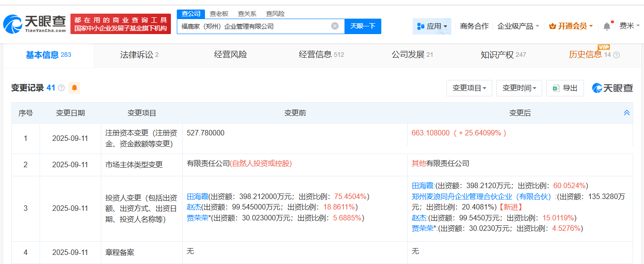The height and width of the screenshot is (264, 644).
Task: Collapse table using the double-chevron up icon
Action: [627, 113]
